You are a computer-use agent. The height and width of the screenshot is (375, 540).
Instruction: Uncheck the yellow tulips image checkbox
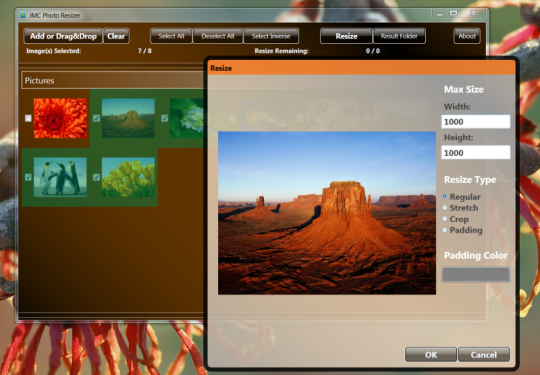click(x=96, y=177)
